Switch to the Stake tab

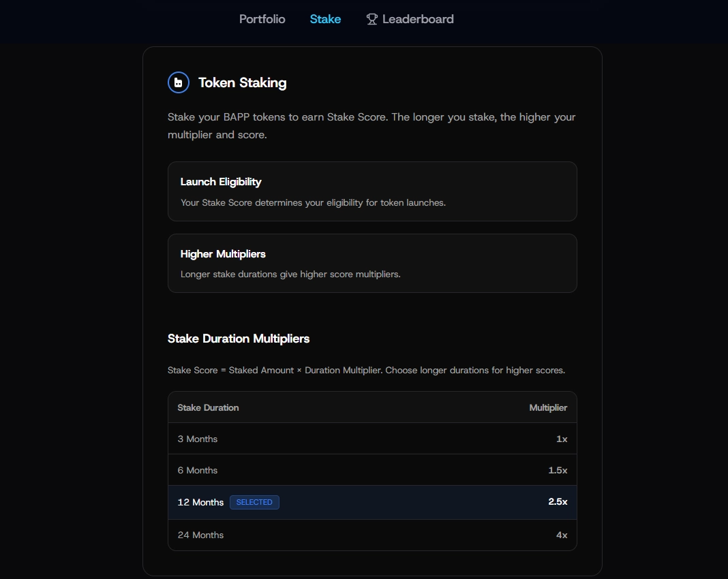tap(325, 19)
